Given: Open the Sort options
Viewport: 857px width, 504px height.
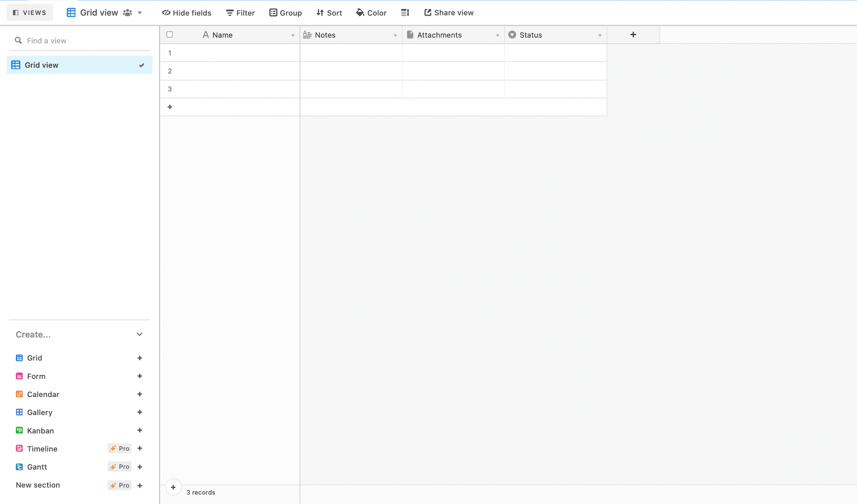Looking at the screenshot, I should [329, 12].
